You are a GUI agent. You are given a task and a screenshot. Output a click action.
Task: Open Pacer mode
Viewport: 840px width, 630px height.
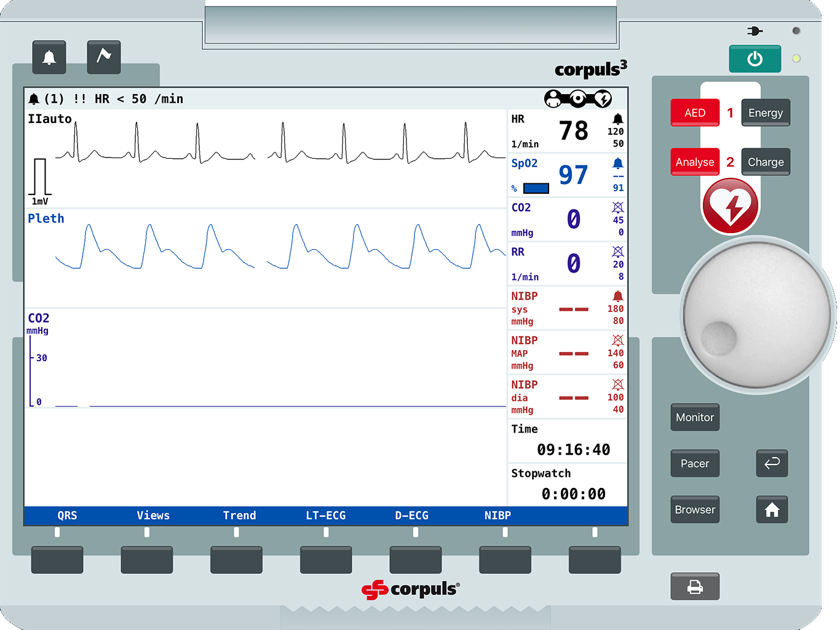pyautogui.click(x=695, y=463)
